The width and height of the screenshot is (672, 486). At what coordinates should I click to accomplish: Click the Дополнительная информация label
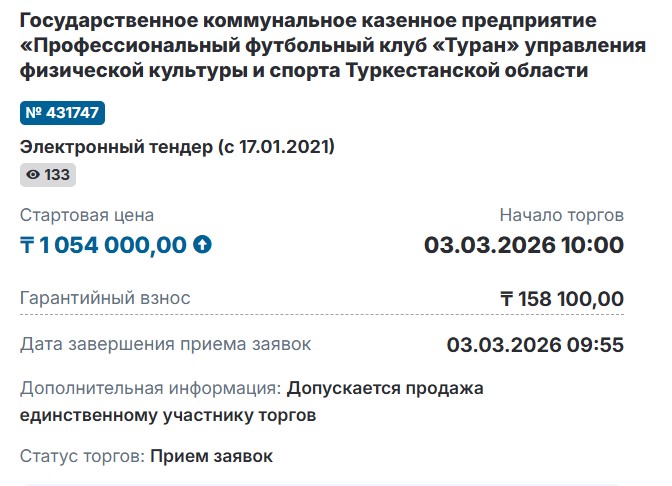coord(150,387)
